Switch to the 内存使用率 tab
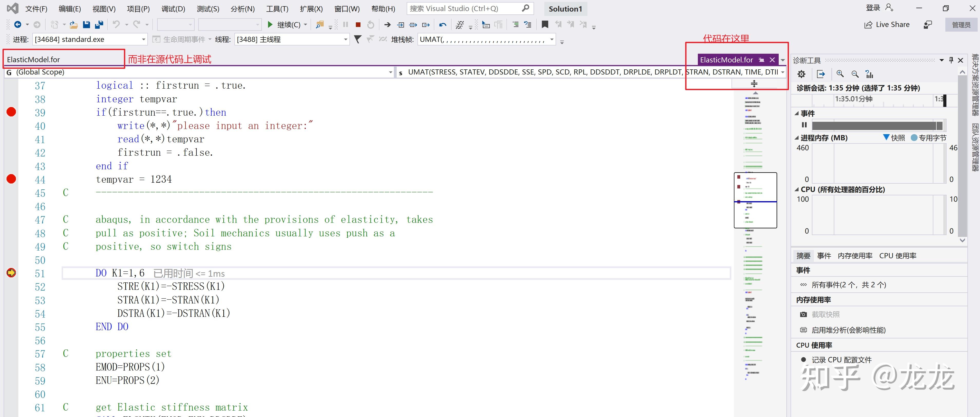Screen dimensions: 980x417 tap(855, 256)
